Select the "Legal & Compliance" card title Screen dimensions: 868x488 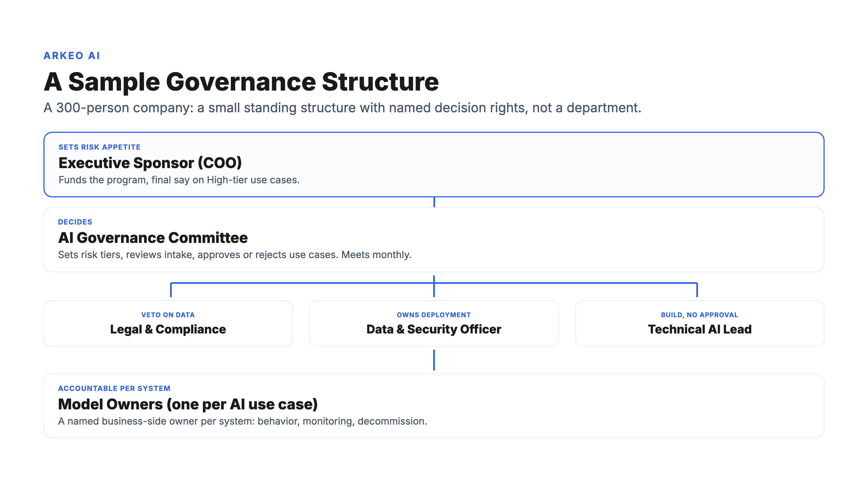coord(168,329)
